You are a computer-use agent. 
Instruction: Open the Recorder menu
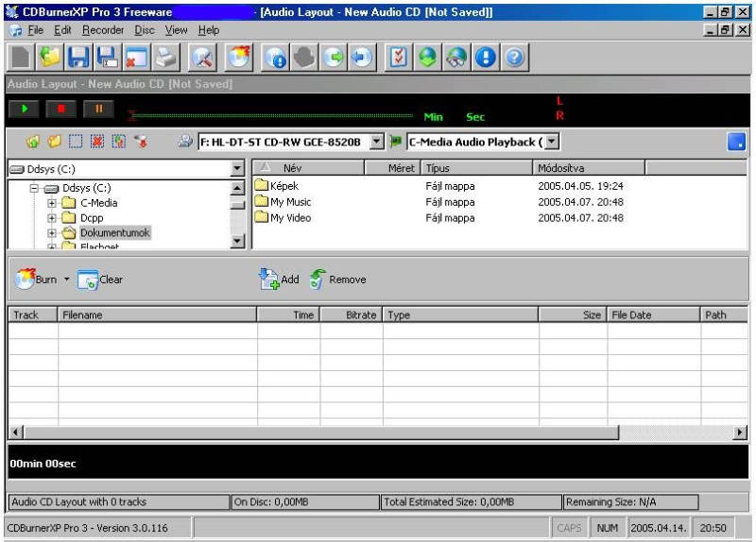pyautogui.click(x=103, y=30)
